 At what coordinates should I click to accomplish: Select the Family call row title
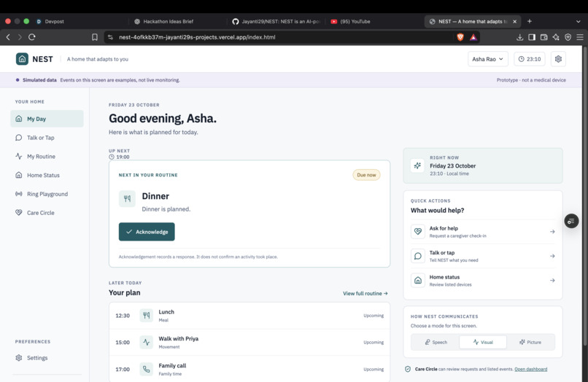click(172, 365)
